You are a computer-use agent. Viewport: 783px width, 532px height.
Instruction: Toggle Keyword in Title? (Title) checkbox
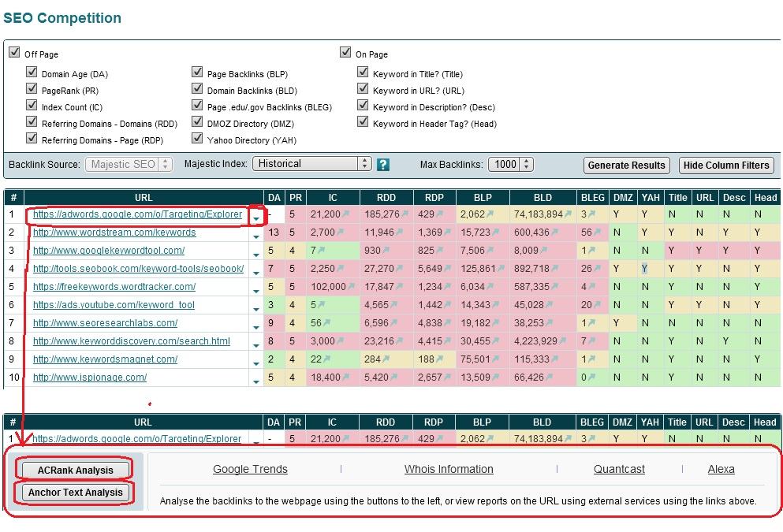coord(363,72)
